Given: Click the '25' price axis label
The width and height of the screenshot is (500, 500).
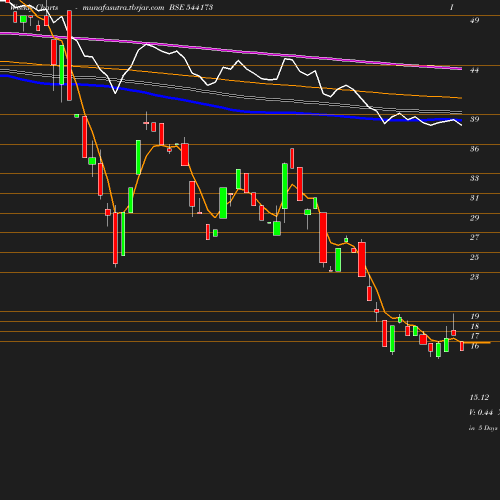Looking at the screenshot, I should pyautogui.click(x=474, y=257).
